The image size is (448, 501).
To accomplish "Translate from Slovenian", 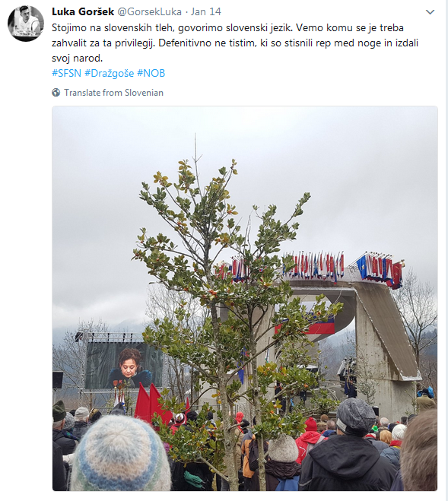I will [113, 93].
